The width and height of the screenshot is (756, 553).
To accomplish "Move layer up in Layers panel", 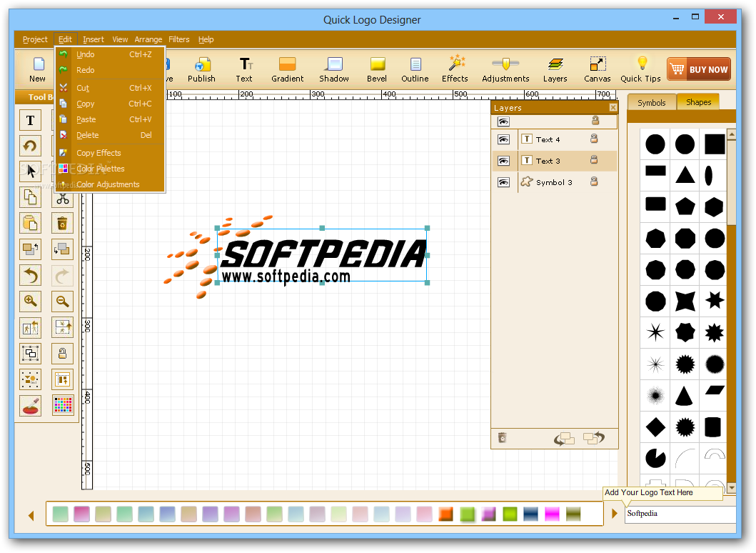I will point(594,438).
